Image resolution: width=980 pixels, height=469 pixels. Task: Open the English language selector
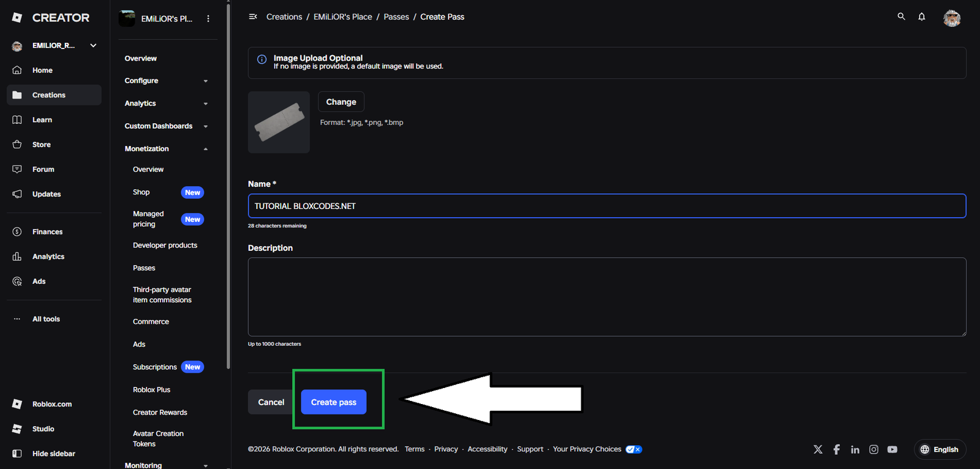pos(940,449)
